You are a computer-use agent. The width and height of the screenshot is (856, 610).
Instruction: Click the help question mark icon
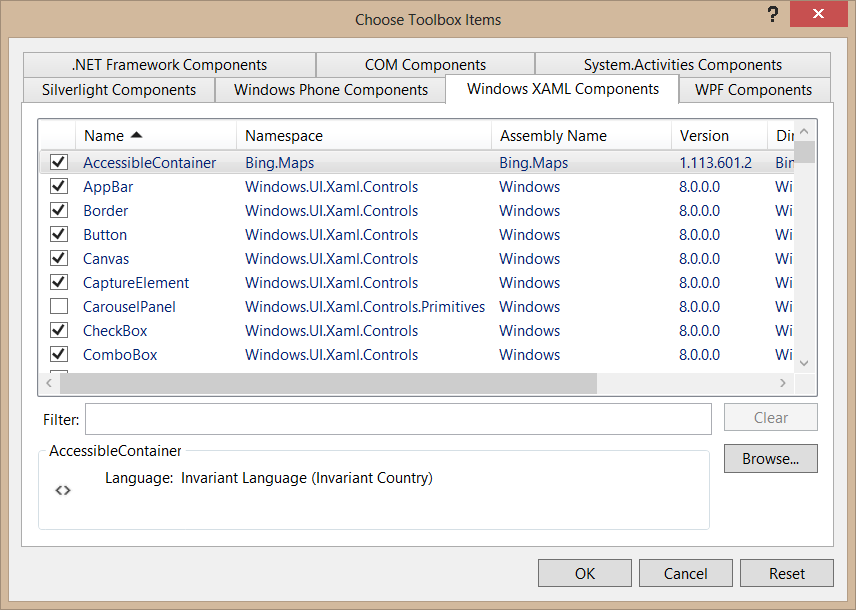772,14
